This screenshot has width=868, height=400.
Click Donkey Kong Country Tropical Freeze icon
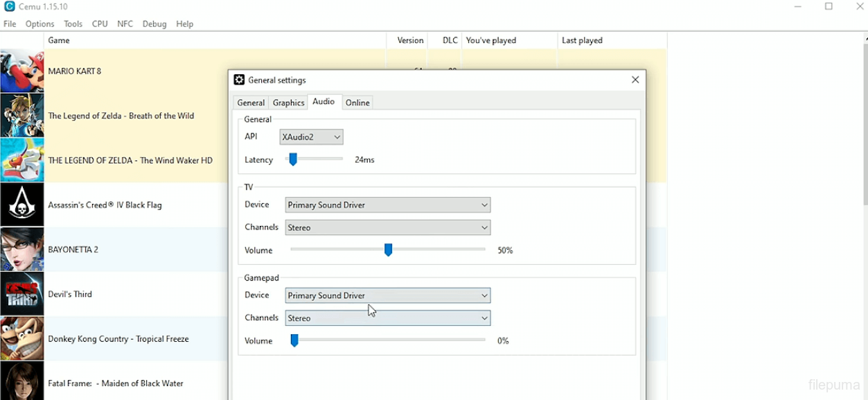22,339
